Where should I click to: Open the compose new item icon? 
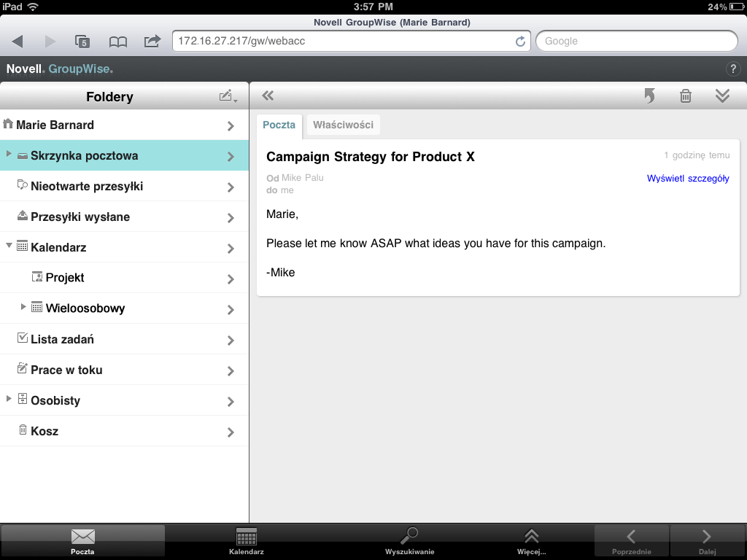(x=228, y=96)
